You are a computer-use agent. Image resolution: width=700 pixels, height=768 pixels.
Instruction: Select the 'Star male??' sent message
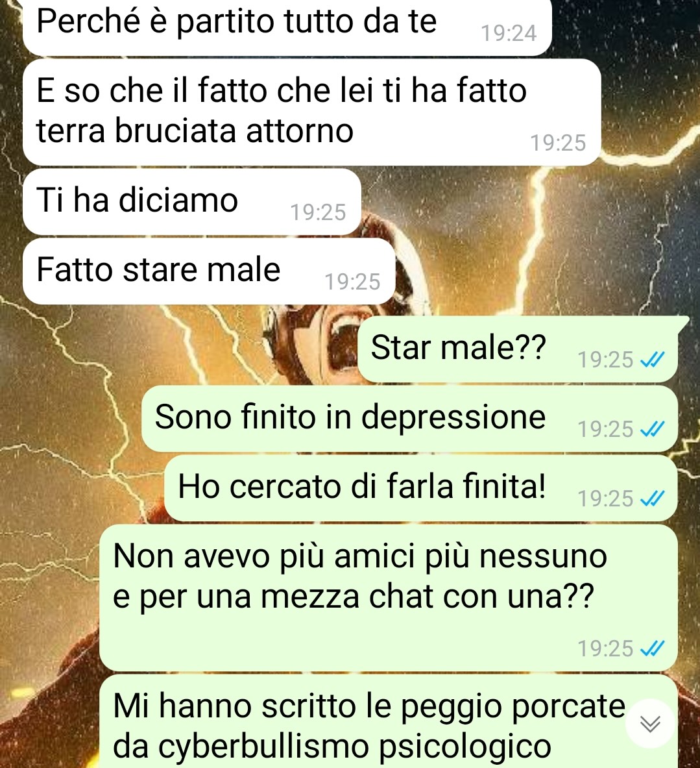tap(519, 349)
